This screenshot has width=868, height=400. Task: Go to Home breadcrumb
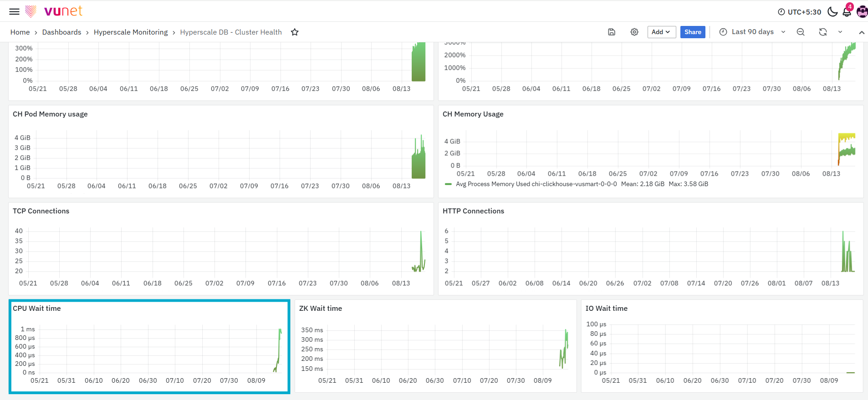[x=20, y=32]
